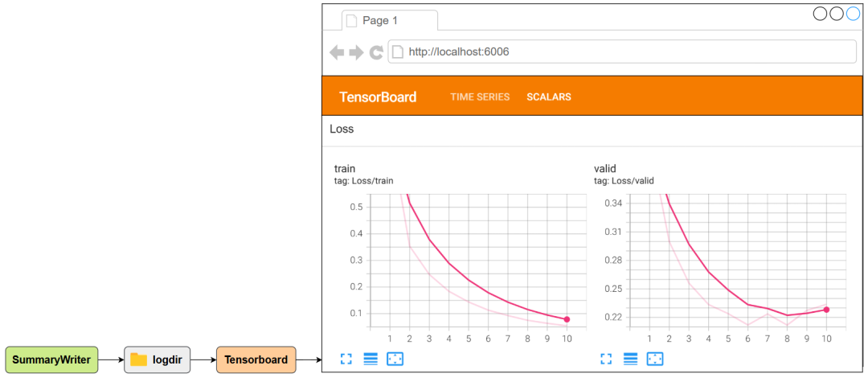Click the SummaryWriter box
Image resolution: width=868 pixels, height=378 pixels.
(x=51, y=360)
